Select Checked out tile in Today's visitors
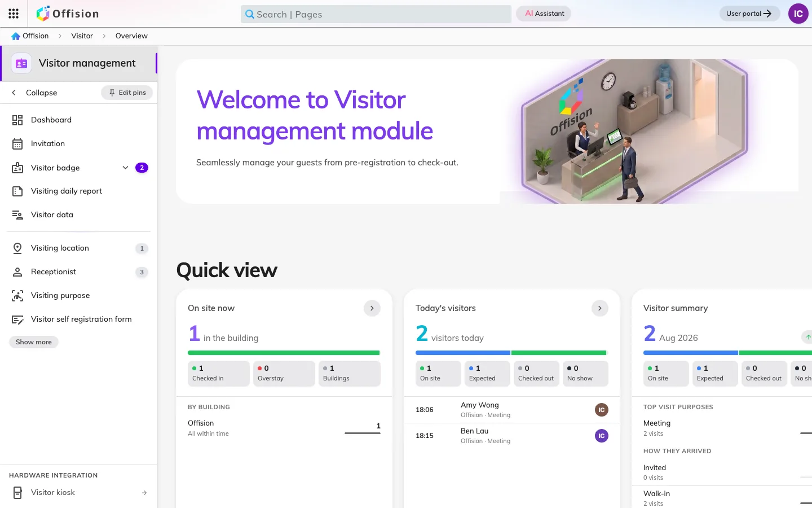The width and height of the screenshot is (812, 508). click(536, 374)
